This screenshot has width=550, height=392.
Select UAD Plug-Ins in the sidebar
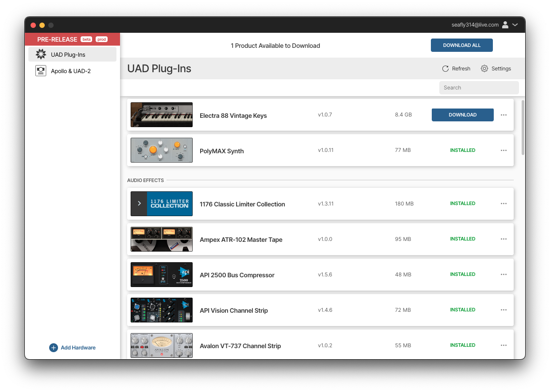tap(73, 54)
